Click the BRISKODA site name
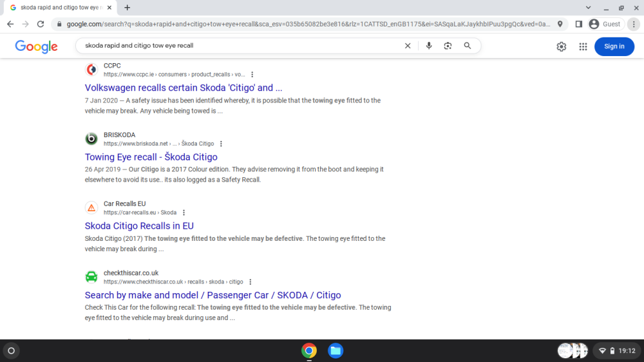 120,135
